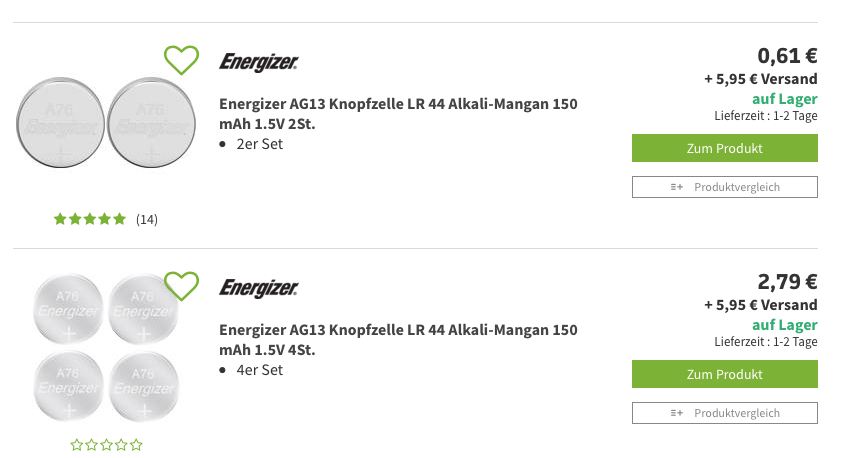Open the Energizer AG13 Knopfzelle 4St. title
Image resolution: width=845 pixels, height=458 pixels.
[398, 339]
